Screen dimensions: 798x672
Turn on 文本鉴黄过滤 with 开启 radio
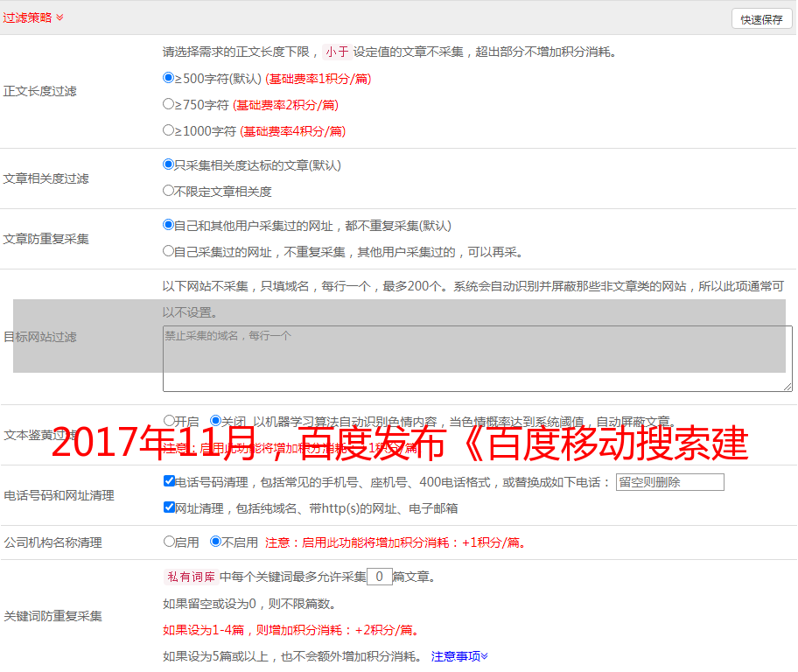point(169,421)
